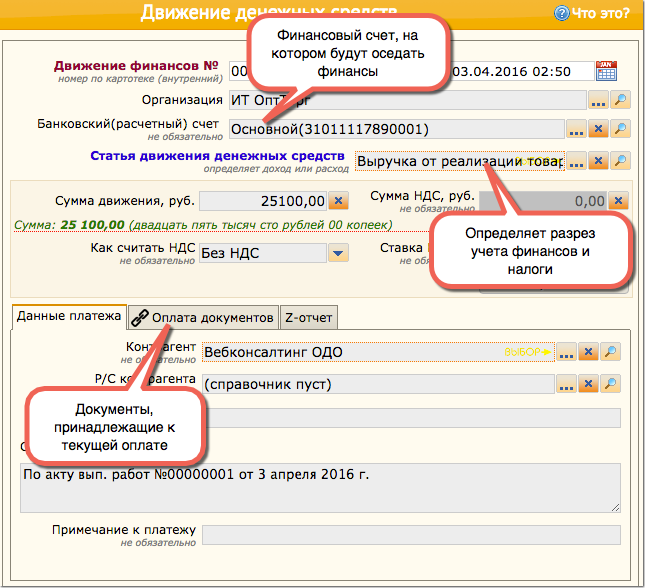The width and height of the screenshot is (645, 588).
Task: Expand the Как считать НДС dropdown
Action: (x=338, y=253)
